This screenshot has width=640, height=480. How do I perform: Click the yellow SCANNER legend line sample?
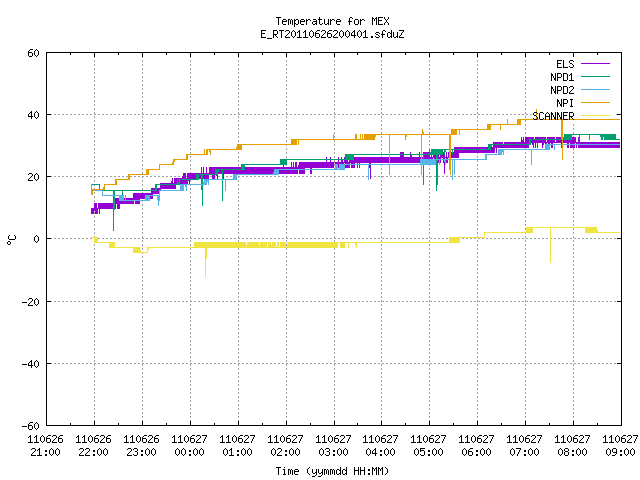(x=595, y=116)
